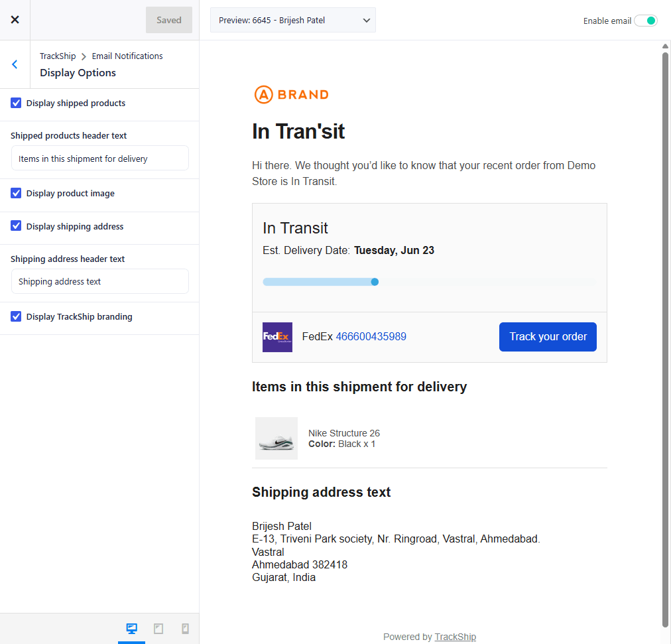Open the Preview order dropdown
This screenshot has height=644, width=671.
pyautogui.click(x=292, y=20)
